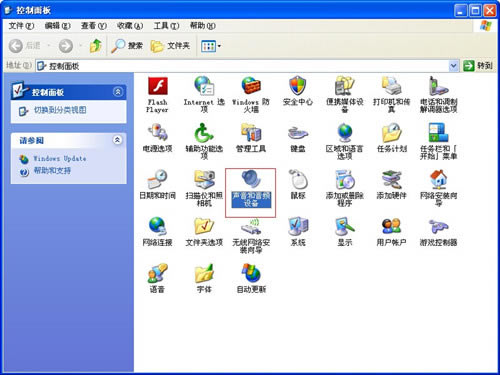This screenshot has width=500, height=375.
Task: Expand the address bar dropdown arrow
Action: 453,66
